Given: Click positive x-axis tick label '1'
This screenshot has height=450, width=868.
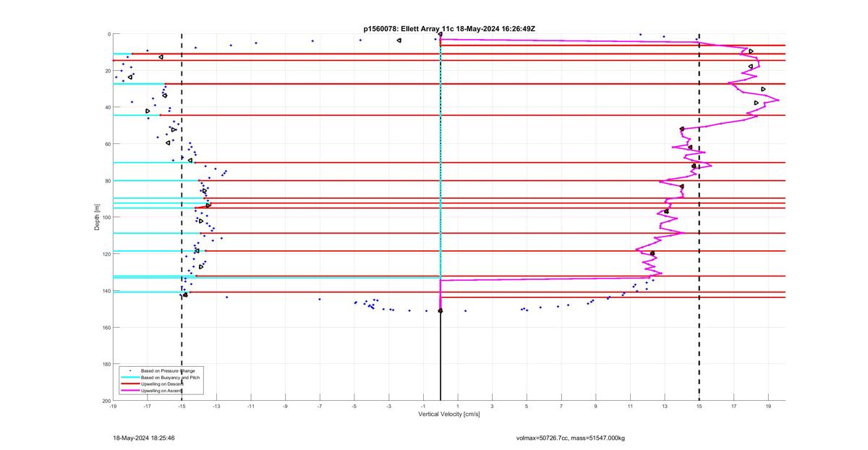Looking at the screenshot, I should pyautogui.click(x=458, y=407).
